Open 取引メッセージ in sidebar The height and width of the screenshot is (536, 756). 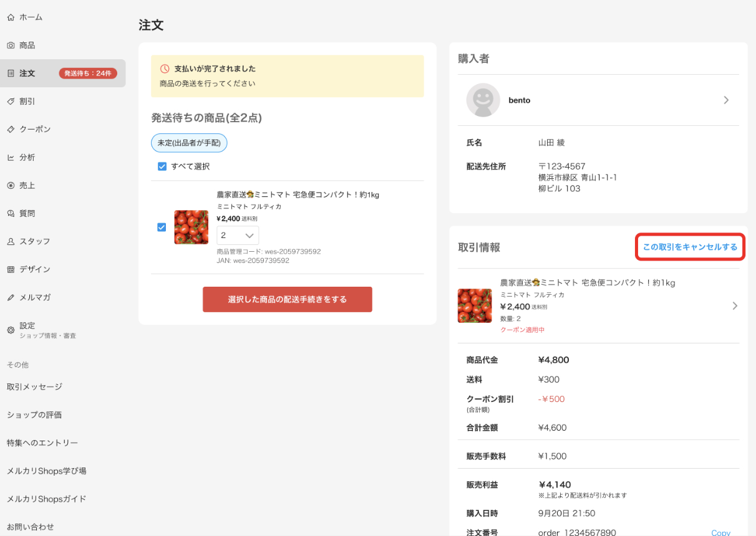click(34, 386)
